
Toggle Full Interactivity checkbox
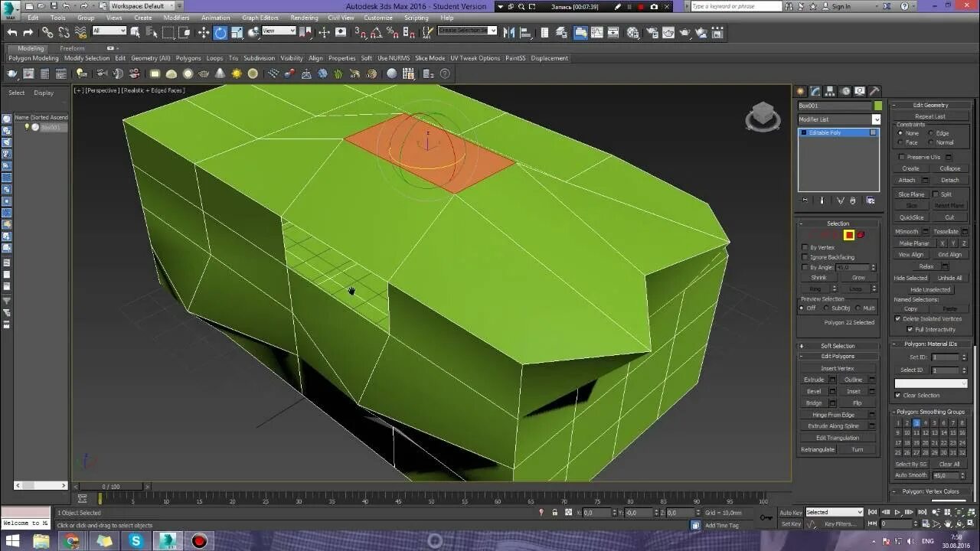point(910,329)
